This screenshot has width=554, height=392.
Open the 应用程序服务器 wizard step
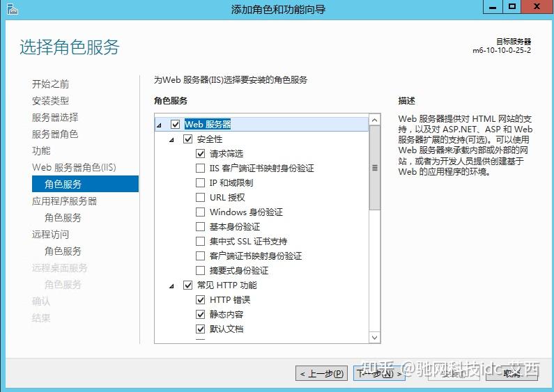[x=64, y=201]
